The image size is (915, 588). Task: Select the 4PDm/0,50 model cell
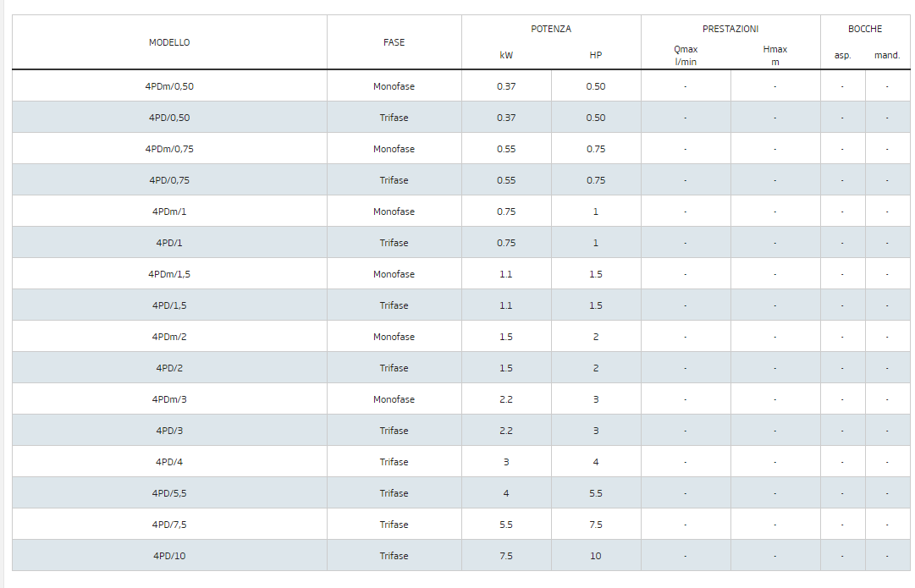click(169, 86)
